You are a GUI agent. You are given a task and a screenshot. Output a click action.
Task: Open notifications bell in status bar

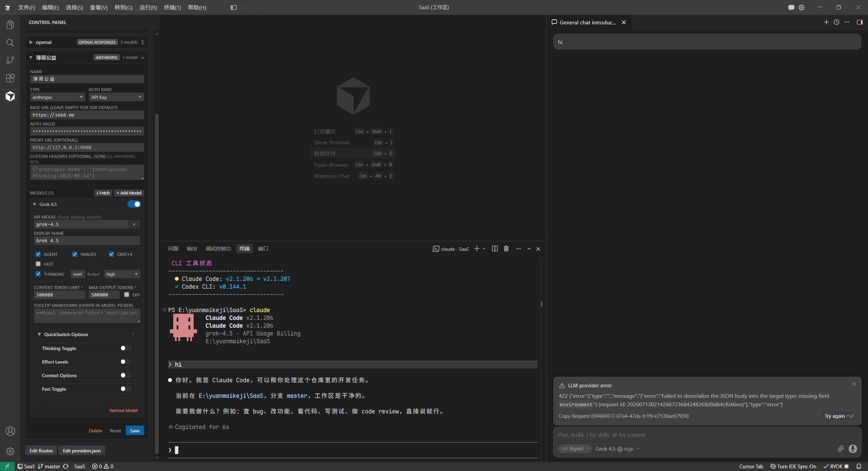coord(859,467)
